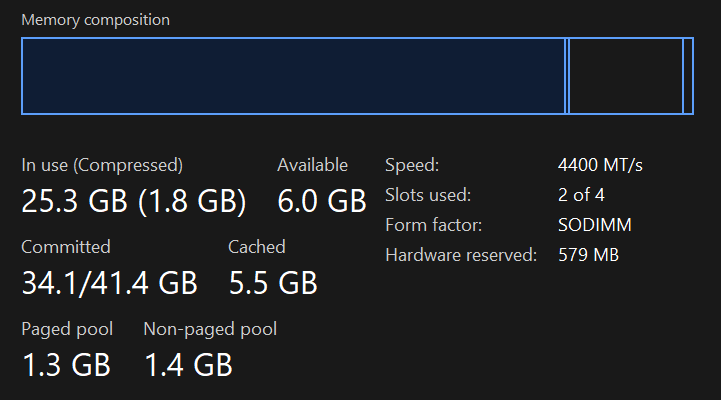This screenshot has height=400, width=721.
Task: Select the In use (Compressed) label
Action: [102, 165]
